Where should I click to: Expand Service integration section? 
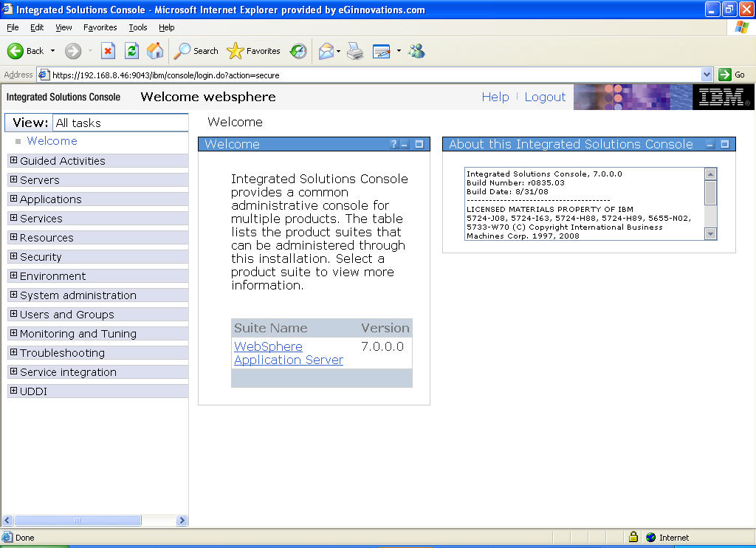pos(13,371)
